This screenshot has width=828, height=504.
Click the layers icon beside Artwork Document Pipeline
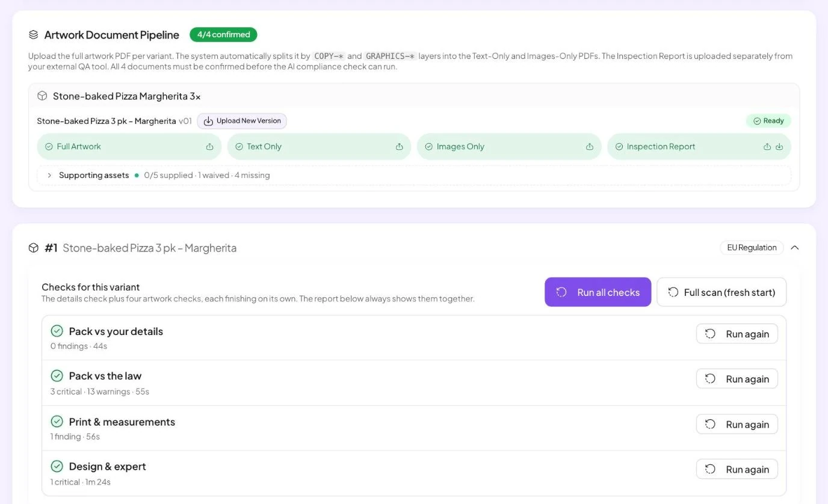(x=34, y=35)
